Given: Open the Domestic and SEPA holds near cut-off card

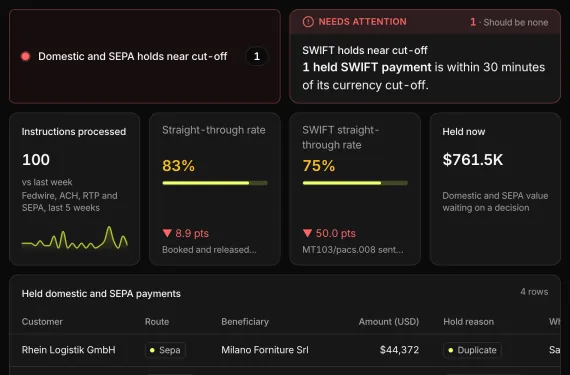Looking at the screenshot, I should (x=145, y=56).
